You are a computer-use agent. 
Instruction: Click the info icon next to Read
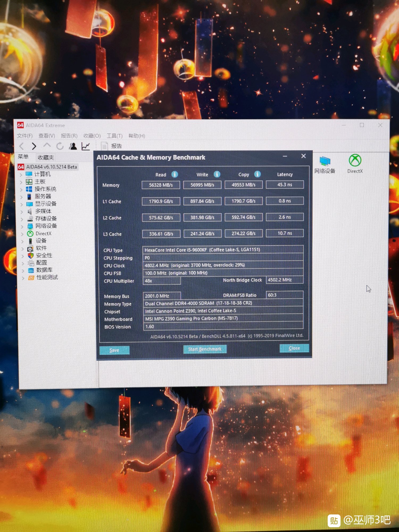click(x=174, y=174)
